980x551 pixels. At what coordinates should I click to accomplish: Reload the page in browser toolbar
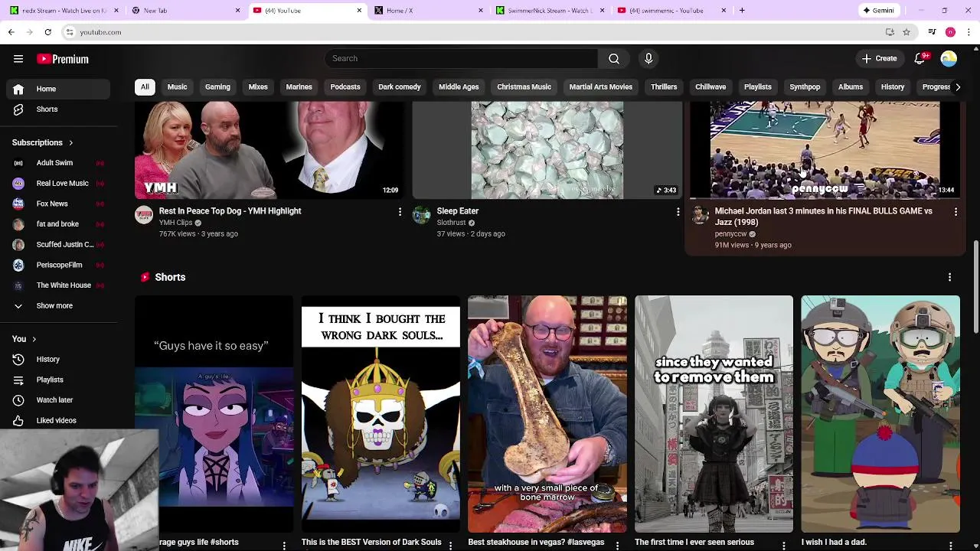coord(47,32)
